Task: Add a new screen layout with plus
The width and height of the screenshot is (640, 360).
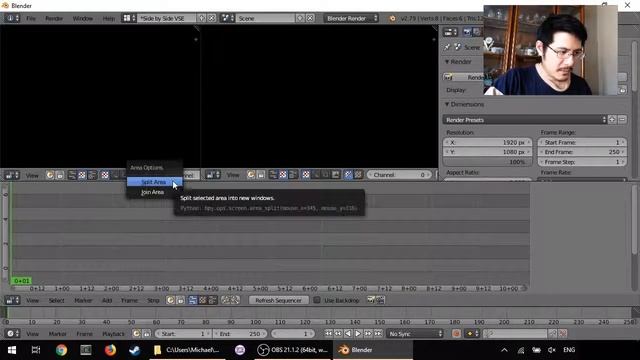Action: click(202, 18)
